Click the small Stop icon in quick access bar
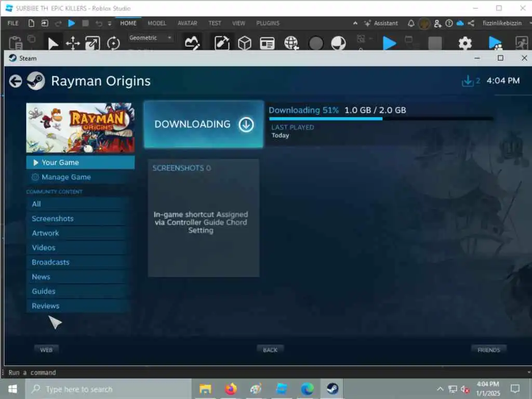 coord(85,23)
